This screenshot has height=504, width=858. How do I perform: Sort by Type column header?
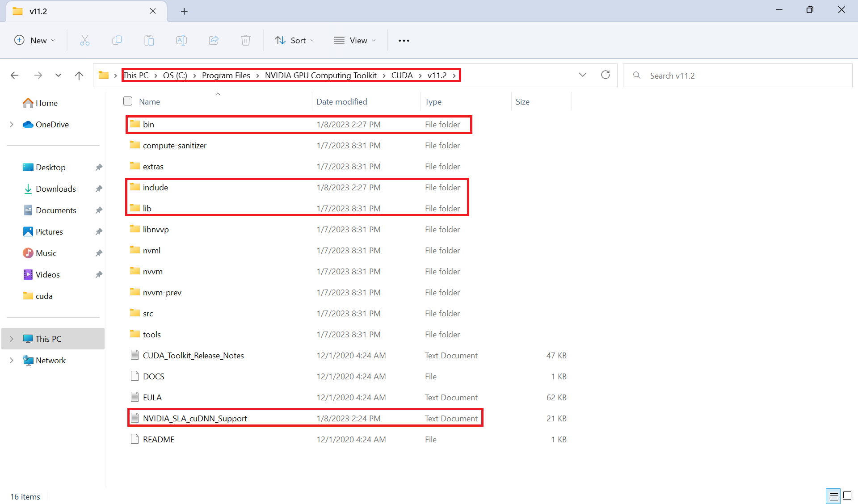pos(433,102)
